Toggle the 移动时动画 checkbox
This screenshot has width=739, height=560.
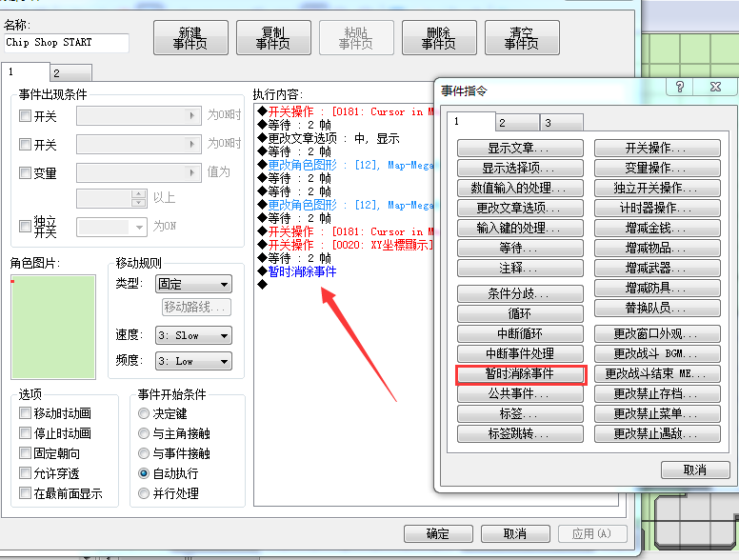pos(25,413)
